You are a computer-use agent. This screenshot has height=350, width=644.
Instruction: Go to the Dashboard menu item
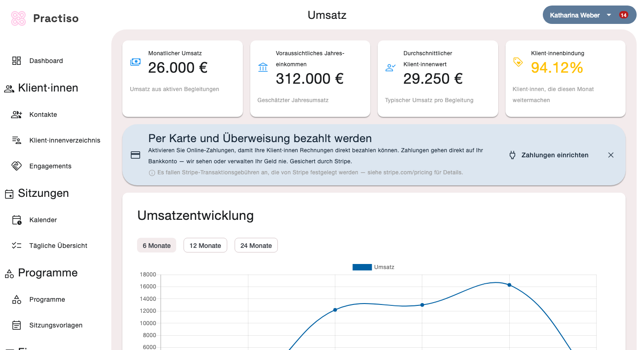click(46, 61)
